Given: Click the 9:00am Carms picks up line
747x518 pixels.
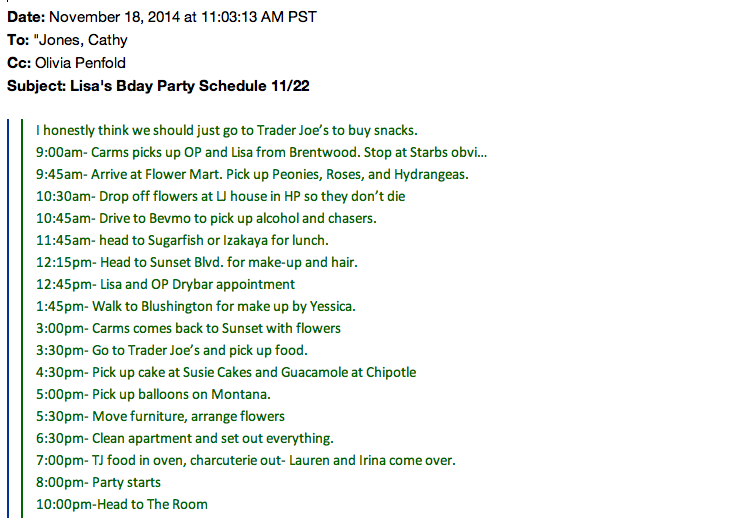Looking at the screenshot, I should coord(261,152).
